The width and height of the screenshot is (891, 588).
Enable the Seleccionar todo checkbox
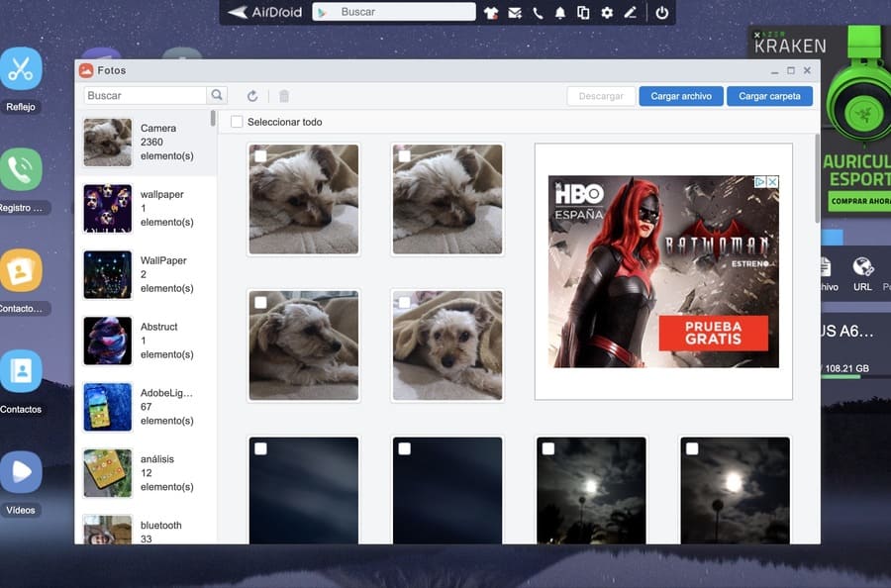click(237, 122)
